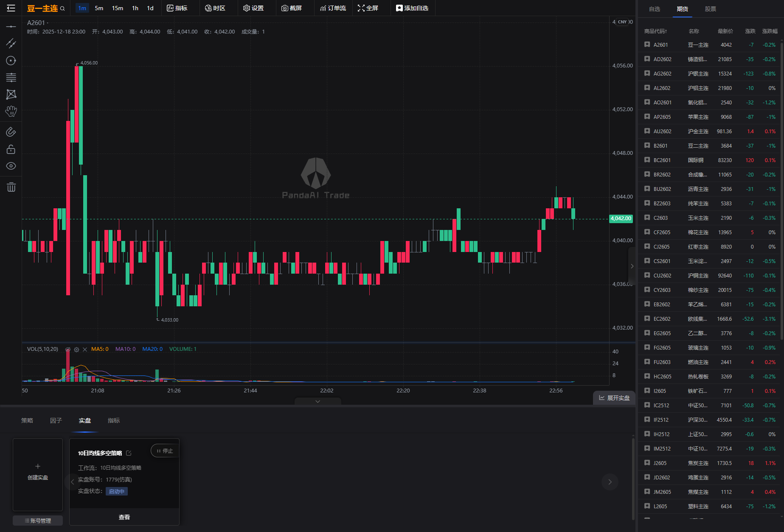Click the CNY currency badge on price axis
Image resolution: width=784 pixels, height=532 pixels.
point(622,22)
